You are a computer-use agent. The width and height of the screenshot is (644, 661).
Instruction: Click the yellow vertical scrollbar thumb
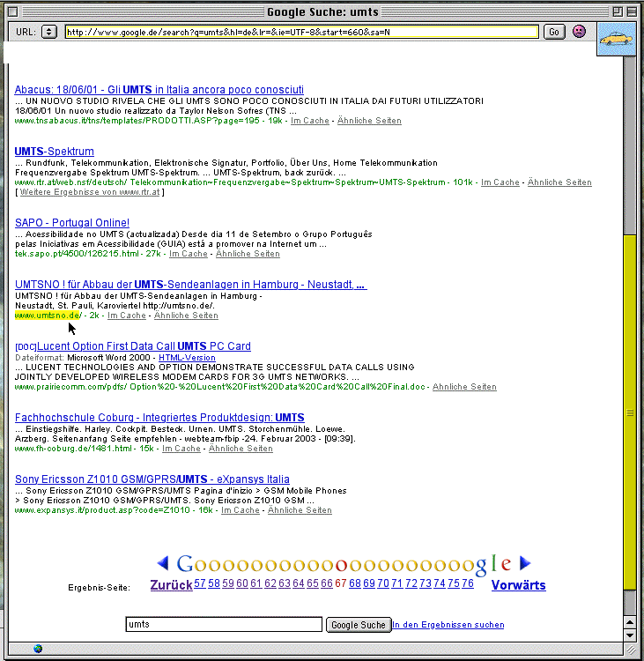pos(629,410)
